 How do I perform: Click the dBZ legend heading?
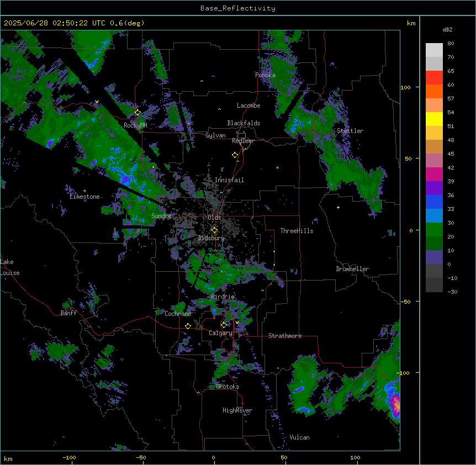447,29
